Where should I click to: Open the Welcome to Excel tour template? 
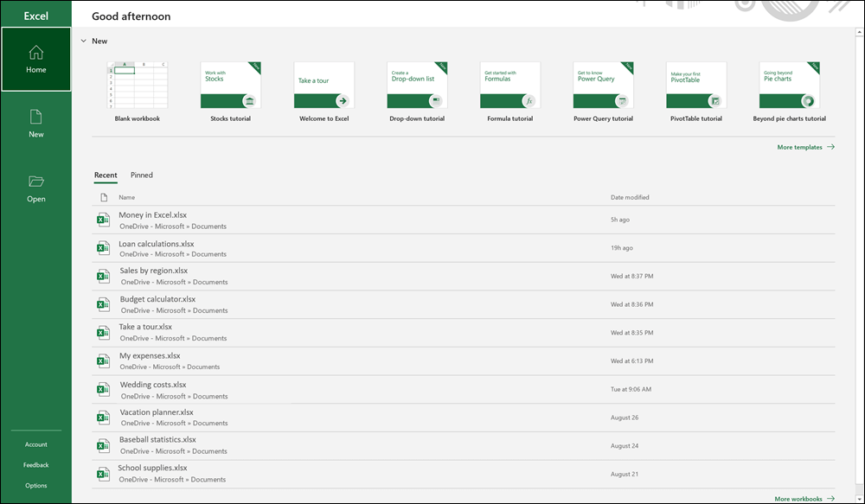coord(324,92)
